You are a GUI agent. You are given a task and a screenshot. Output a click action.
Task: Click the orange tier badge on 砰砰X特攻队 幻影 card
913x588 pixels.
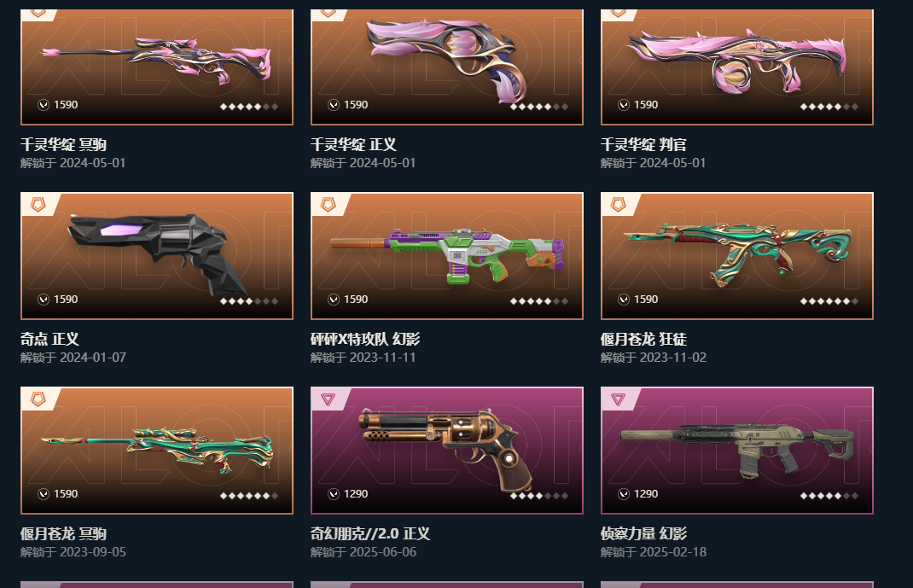tap(328, 204)
